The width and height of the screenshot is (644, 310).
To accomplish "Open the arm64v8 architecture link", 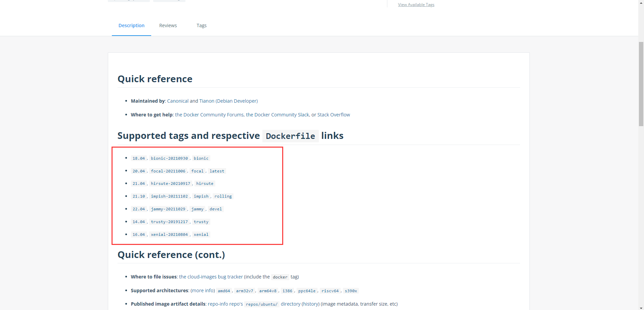I will [268, 291].
